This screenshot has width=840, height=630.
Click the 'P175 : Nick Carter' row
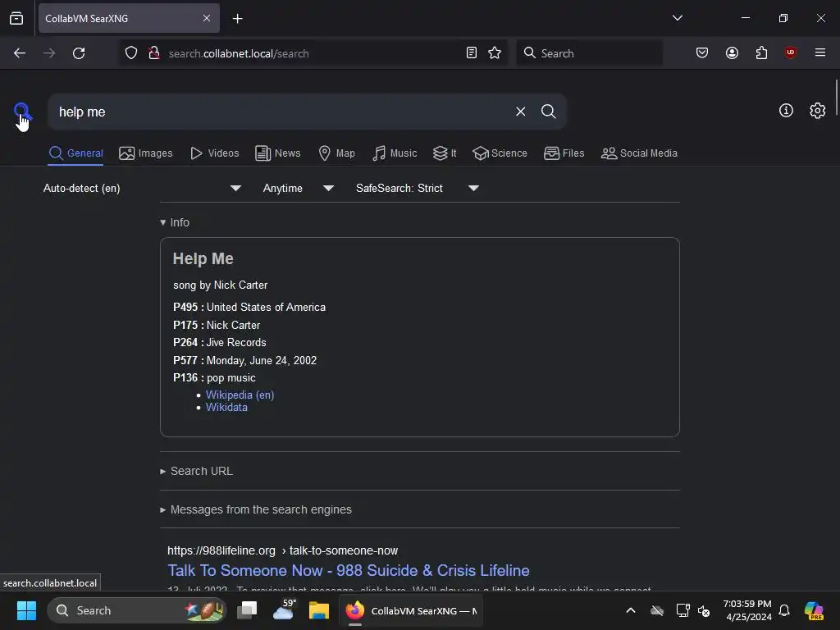[x=217, y=325]
